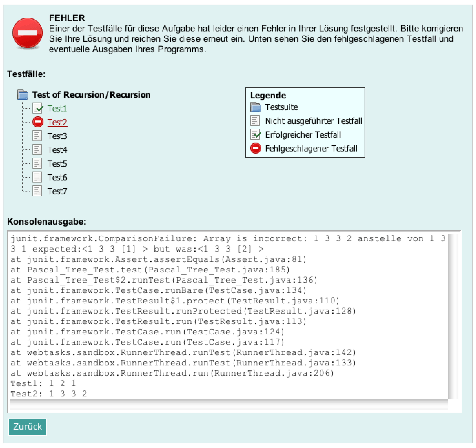The image size is (476, 448).
Task: Select the successful Test1 entry
Action: click(57, 109)
